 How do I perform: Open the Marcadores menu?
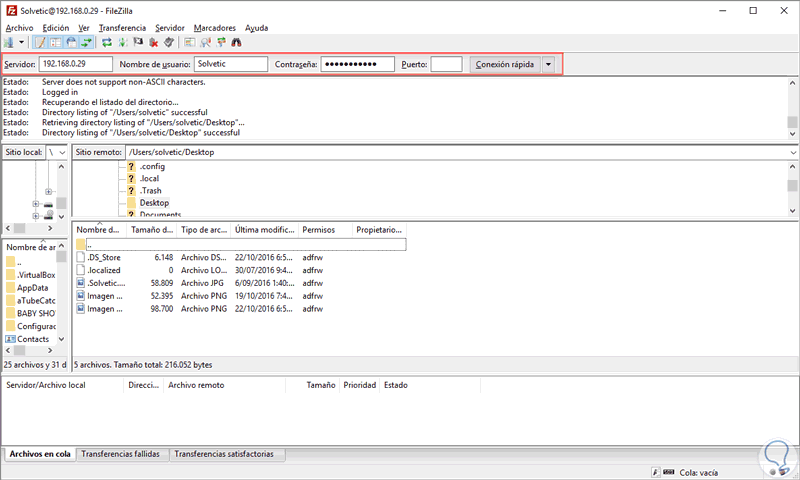(x=215, y=28)
